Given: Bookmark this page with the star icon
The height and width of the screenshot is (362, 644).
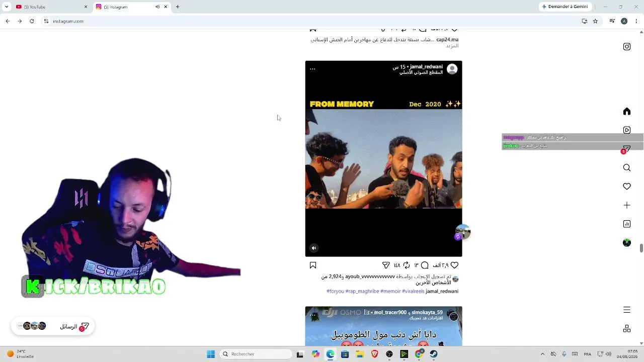Looking at the screenshot, I should (595, 21).
